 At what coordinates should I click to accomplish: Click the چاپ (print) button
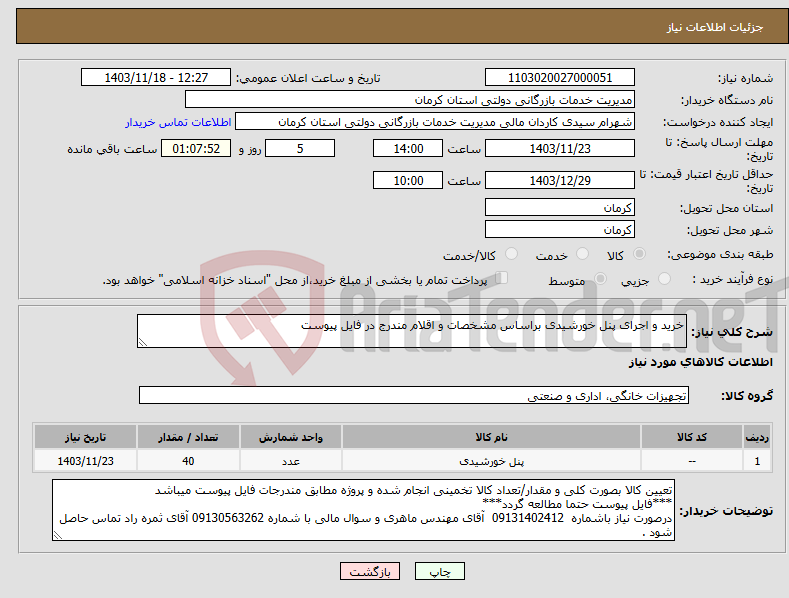[x=439, y=571]
